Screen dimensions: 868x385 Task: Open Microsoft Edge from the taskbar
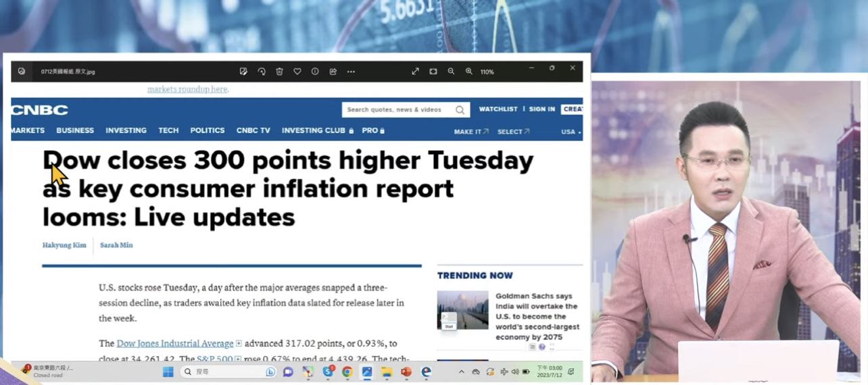[427, 371]
